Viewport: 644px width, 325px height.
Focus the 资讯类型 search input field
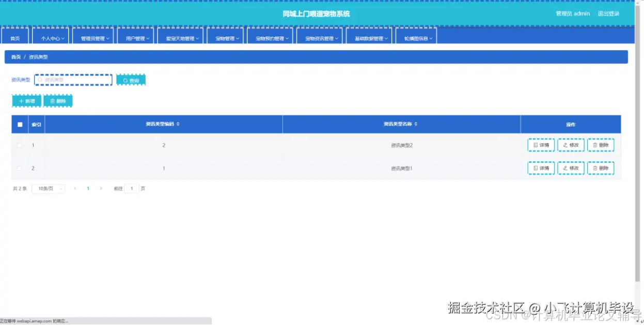pyautogui.click(x=73, y=80)
